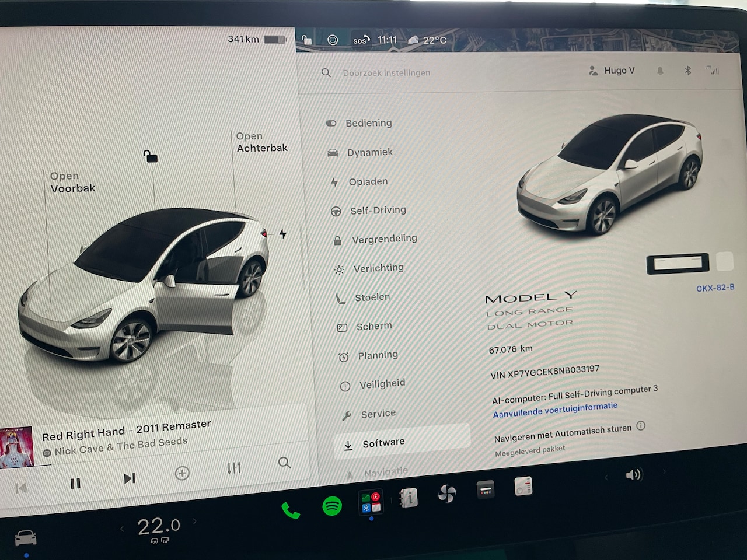Raise cabin temperature with right chevron
747x560 pixels.
(195, 521)
